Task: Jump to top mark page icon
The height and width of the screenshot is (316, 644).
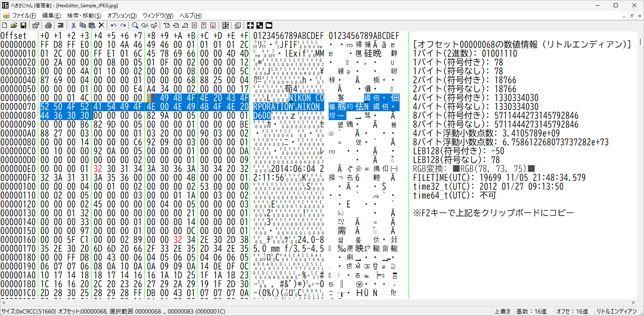Action: pyautogui.click(x=167, y=25)
